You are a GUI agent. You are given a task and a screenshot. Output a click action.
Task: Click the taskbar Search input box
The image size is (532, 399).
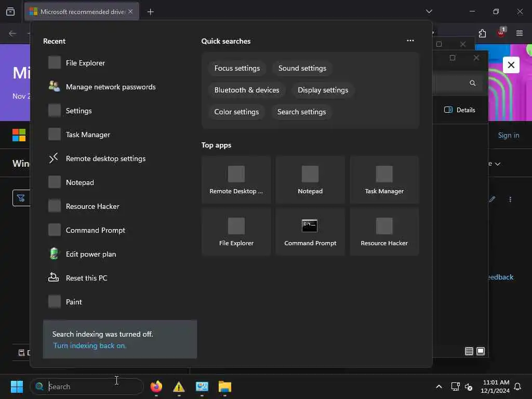(87, 387)
